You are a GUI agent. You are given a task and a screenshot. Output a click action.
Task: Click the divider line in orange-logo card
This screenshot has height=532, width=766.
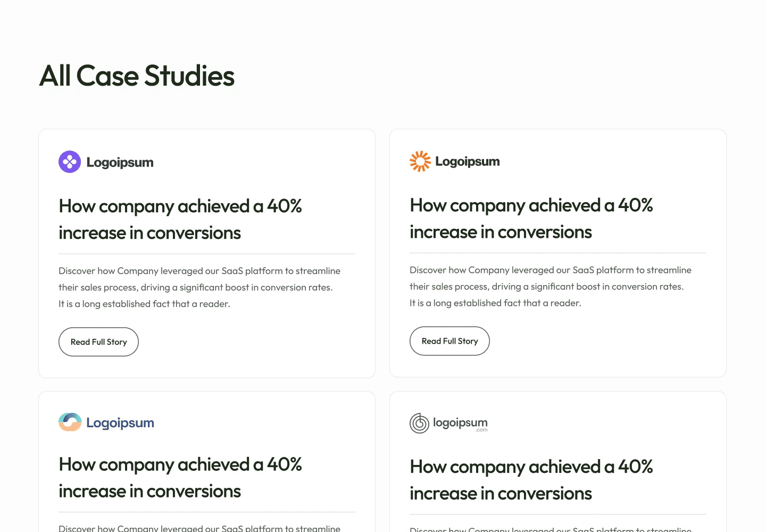coord(558,253)
